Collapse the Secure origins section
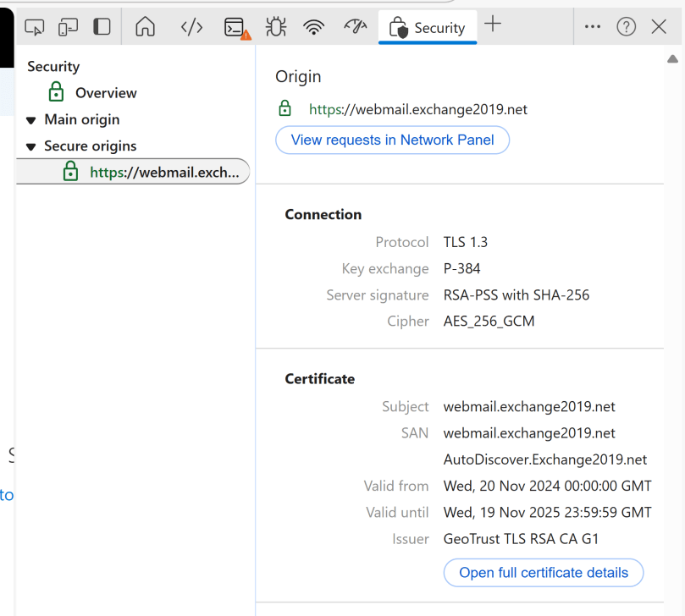 coord(31,146)
